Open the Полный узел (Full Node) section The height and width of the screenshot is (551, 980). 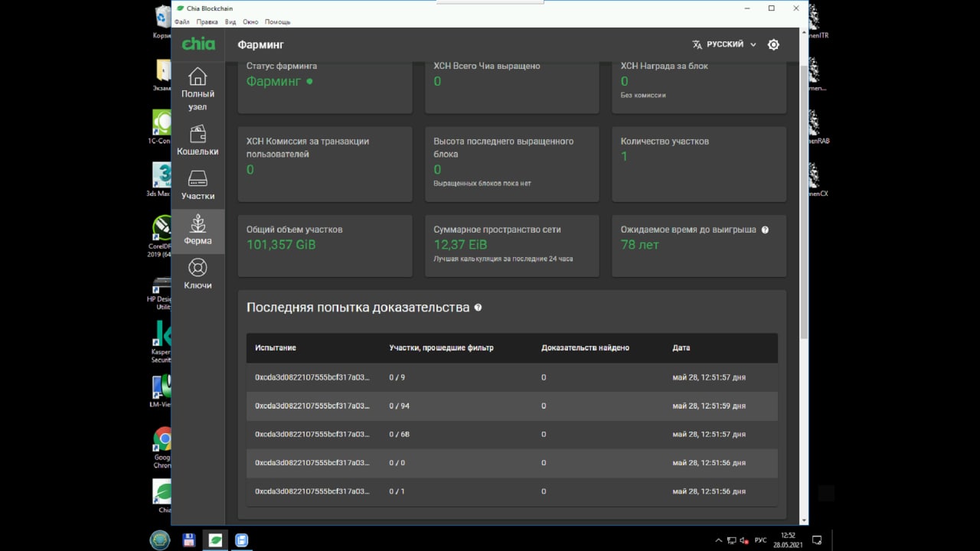198,89
